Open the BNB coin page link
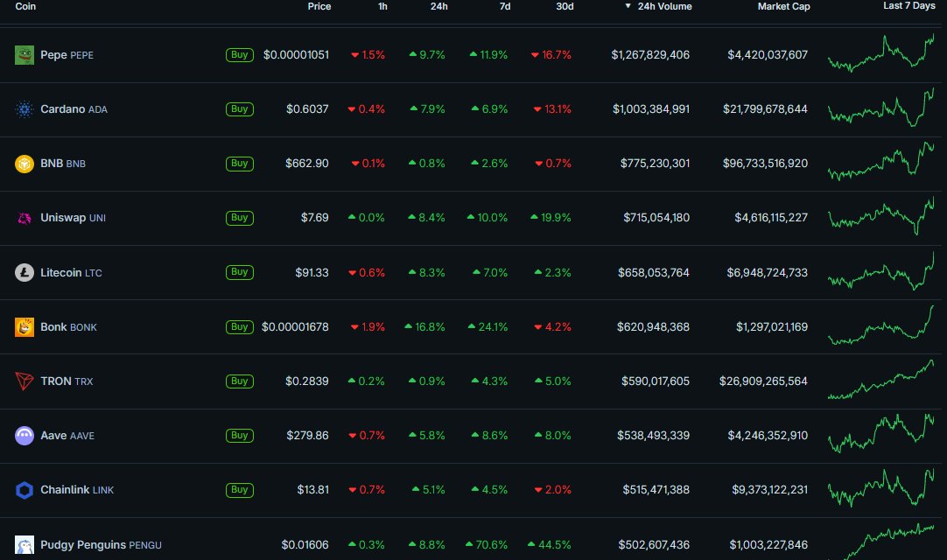 point(63,164)
